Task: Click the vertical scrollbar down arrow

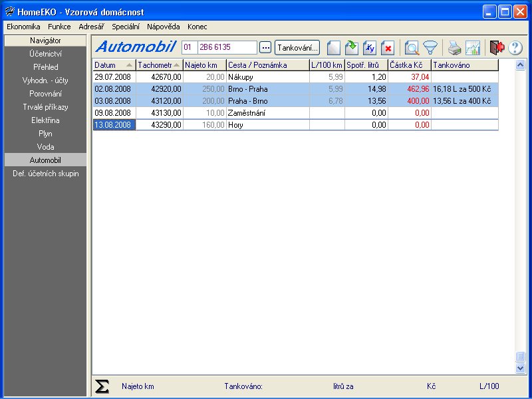Action: click(520, 368)
